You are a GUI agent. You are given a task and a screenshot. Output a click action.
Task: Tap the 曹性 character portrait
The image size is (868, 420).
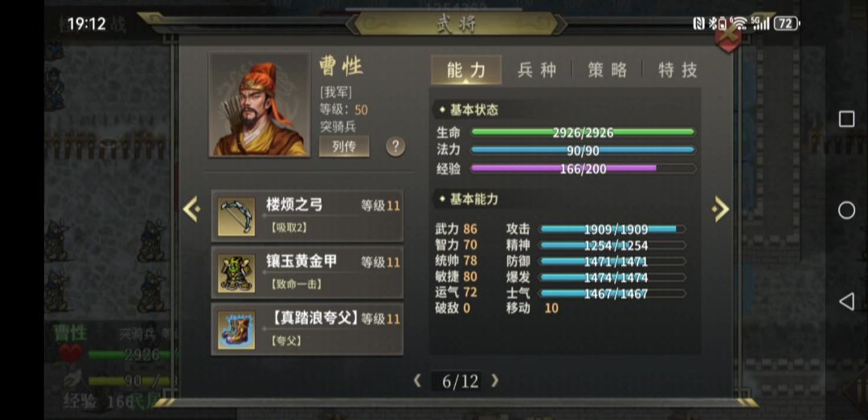click(259, 104)
